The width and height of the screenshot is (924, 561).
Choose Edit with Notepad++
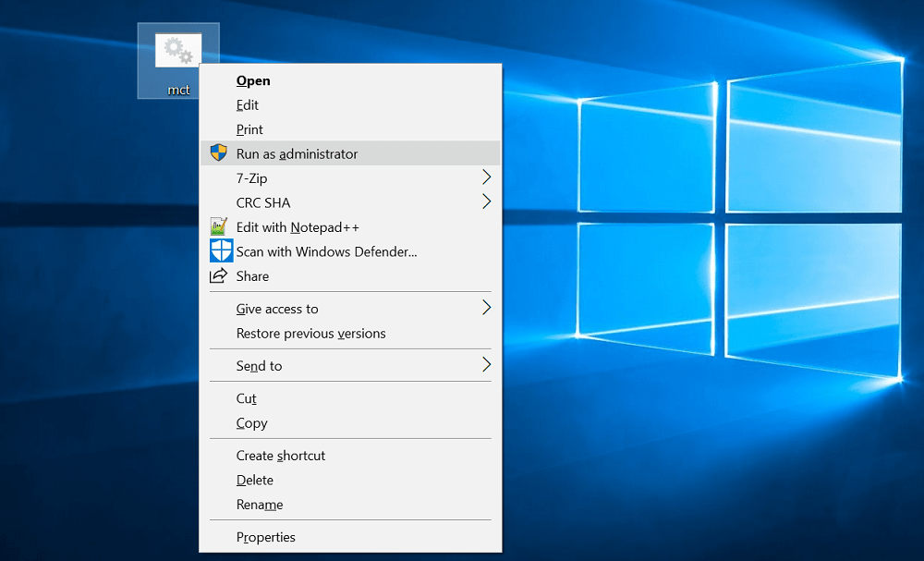[350, 226]
